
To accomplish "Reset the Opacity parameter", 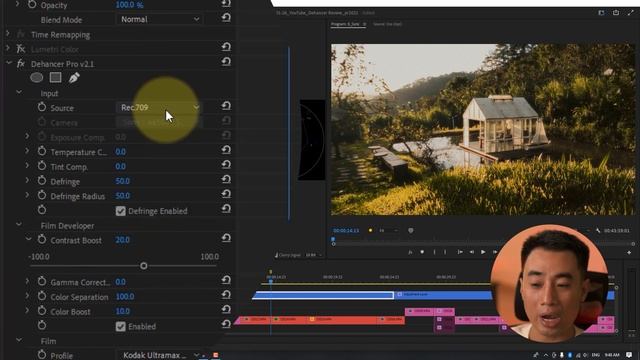I will [x=226, y=4].
